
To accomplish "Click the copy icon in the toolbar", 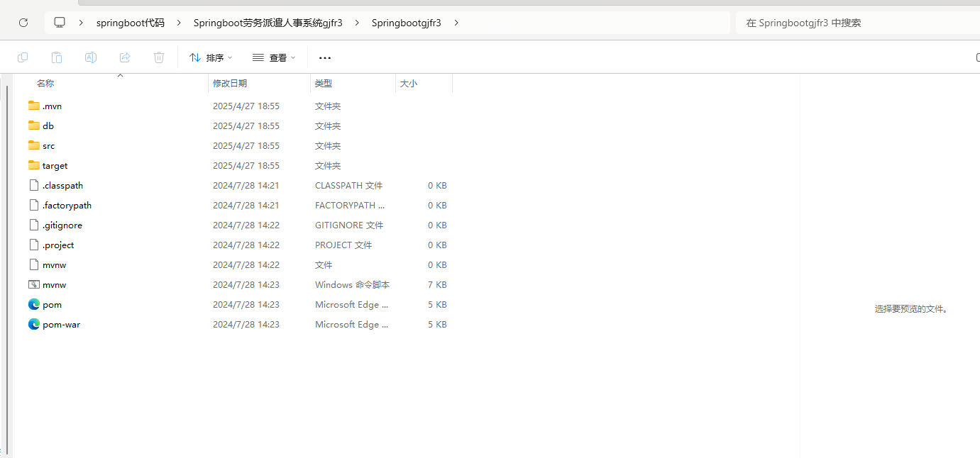I will click(23, 57).
